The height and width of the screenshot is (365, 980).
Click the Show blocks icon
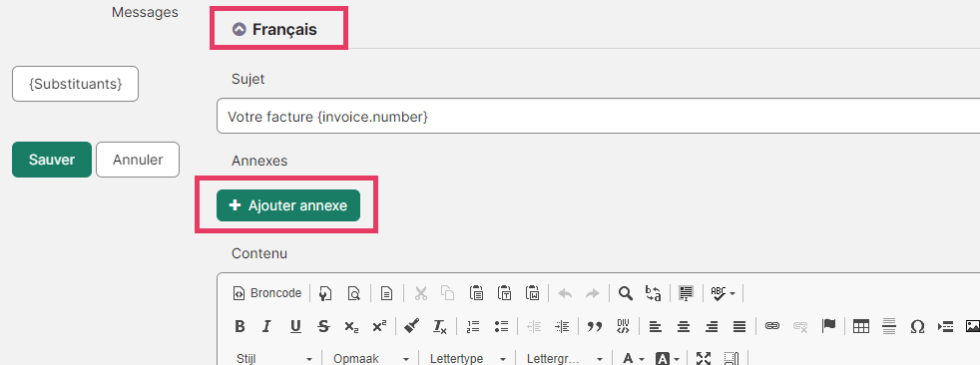(x=732, y=359)
